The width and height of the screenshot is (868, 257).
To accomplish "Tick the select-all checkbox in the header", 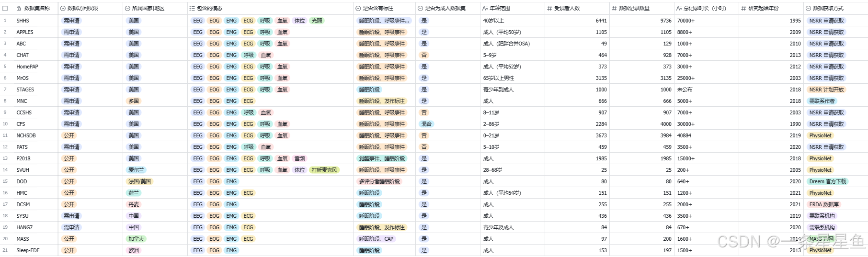I will click(5, 8).
